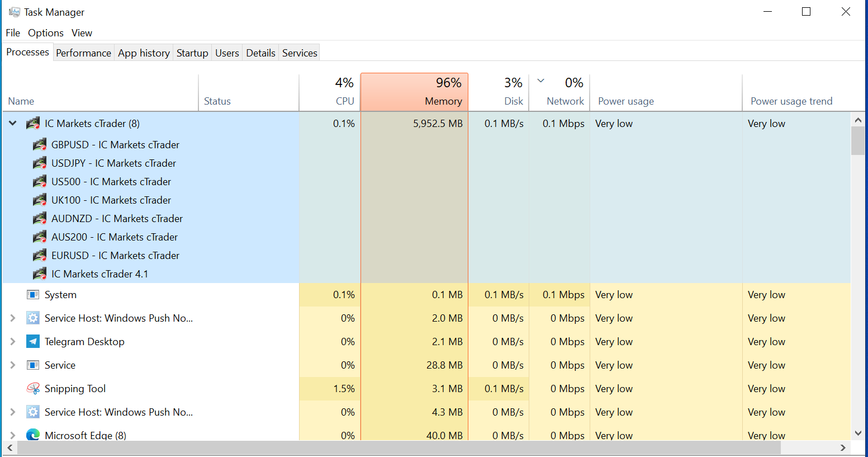The width and height of the screenshot is (868, 457).
Task: Switch to the App history tab
Action: (x=144, y=53)
